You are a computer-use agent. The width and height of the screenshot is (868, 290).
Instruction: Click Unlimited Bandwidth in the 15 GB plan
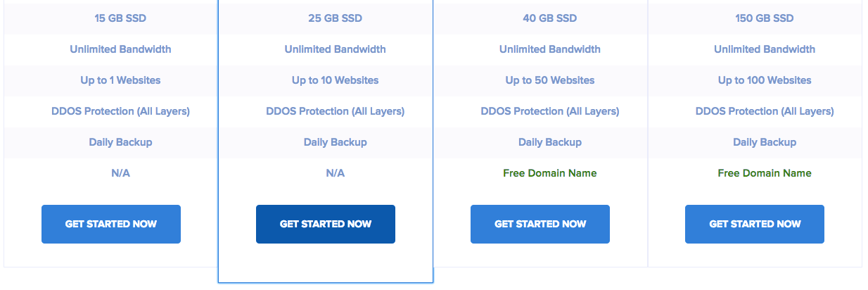click(120, 49)
